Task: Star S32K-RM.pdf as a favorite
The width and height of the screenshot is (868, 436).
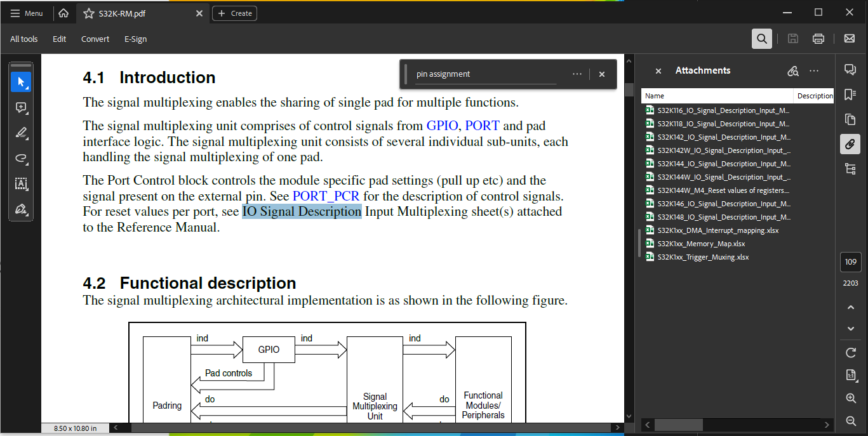Action: click(x=90, y=12)
